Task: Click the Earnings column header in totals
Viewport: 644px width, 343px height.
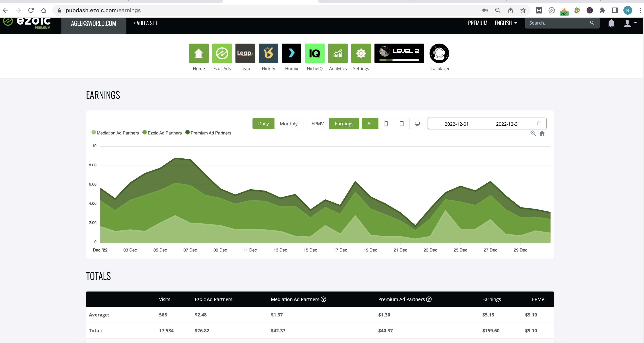Action: [x=491, y=299]
